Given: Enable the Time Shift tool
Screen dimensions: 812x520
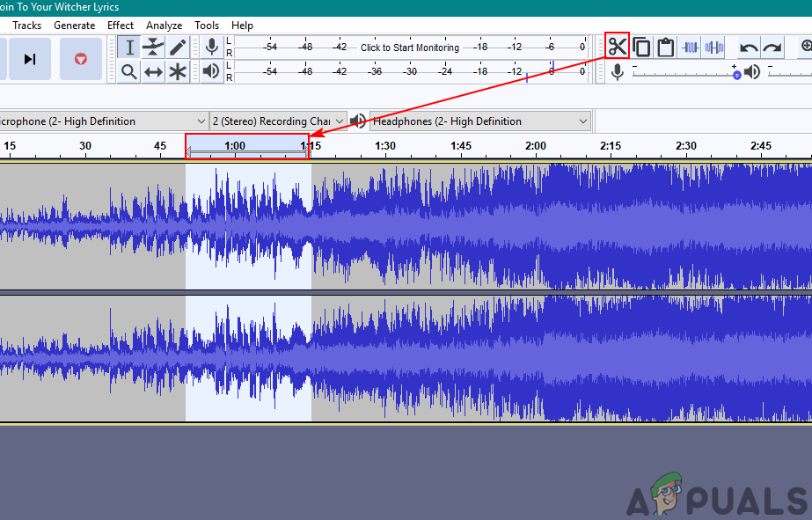Looking at the screenshot, I should pyautogui.click(x=151, y=71).
